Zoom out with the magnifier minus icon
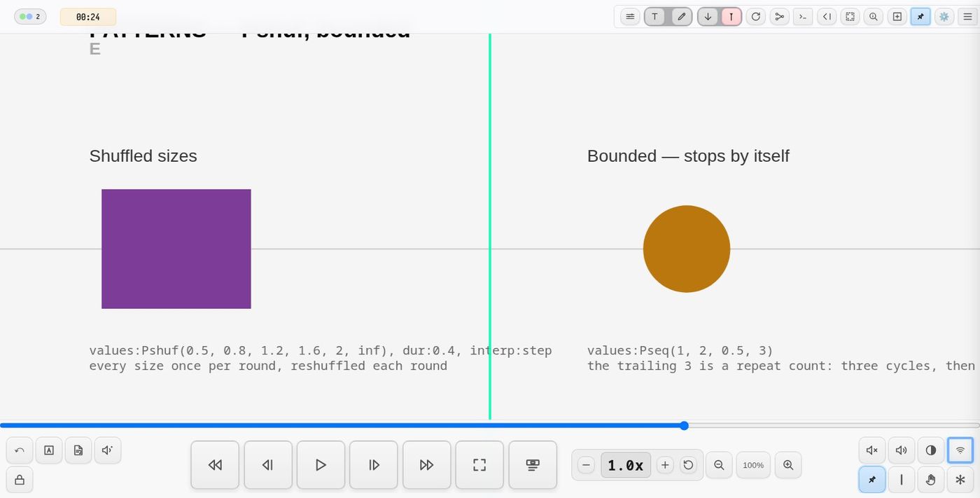This screenshot has height=498, width=980. (719, 465)
